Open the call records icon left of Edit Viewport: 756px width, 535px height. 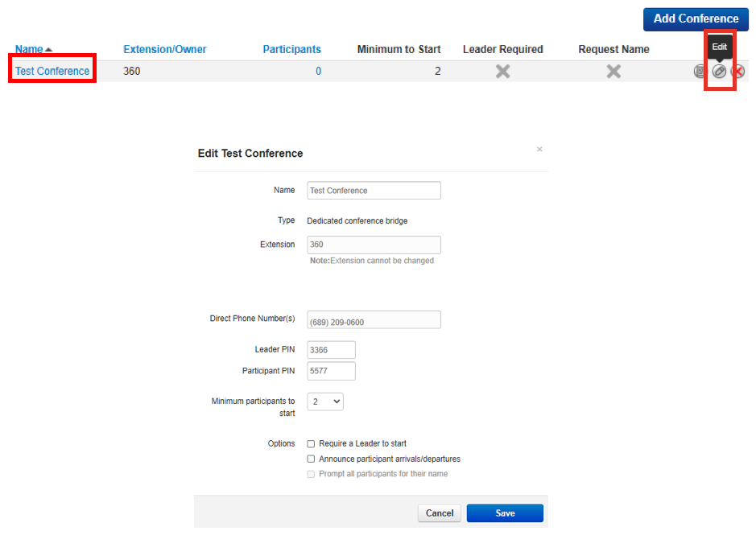[700, 72]
